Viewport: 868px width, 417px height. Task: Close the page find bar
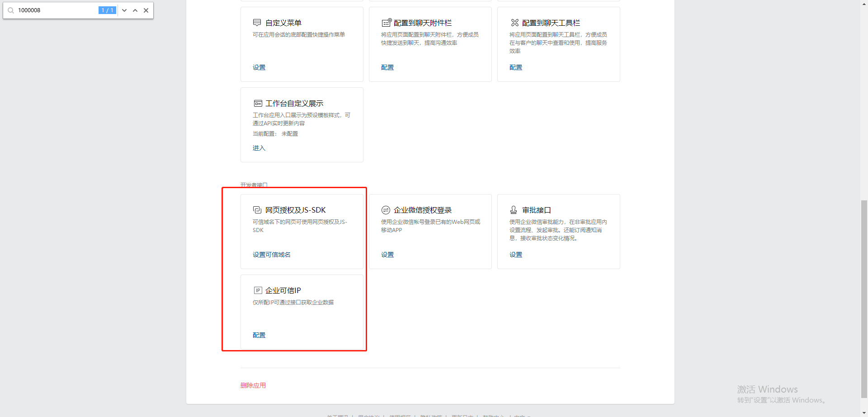click(146, 10)
